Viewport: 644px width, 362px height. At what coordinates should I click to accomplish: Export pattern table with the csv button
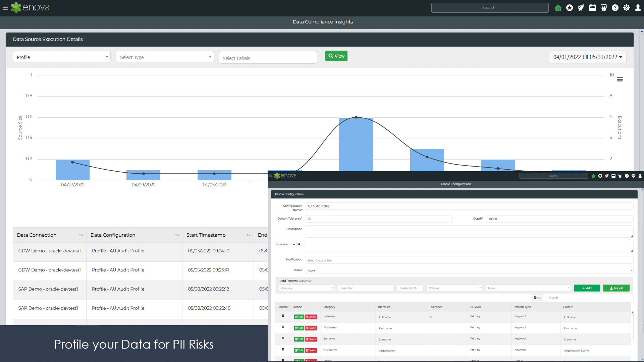click(x=538, y=298)
